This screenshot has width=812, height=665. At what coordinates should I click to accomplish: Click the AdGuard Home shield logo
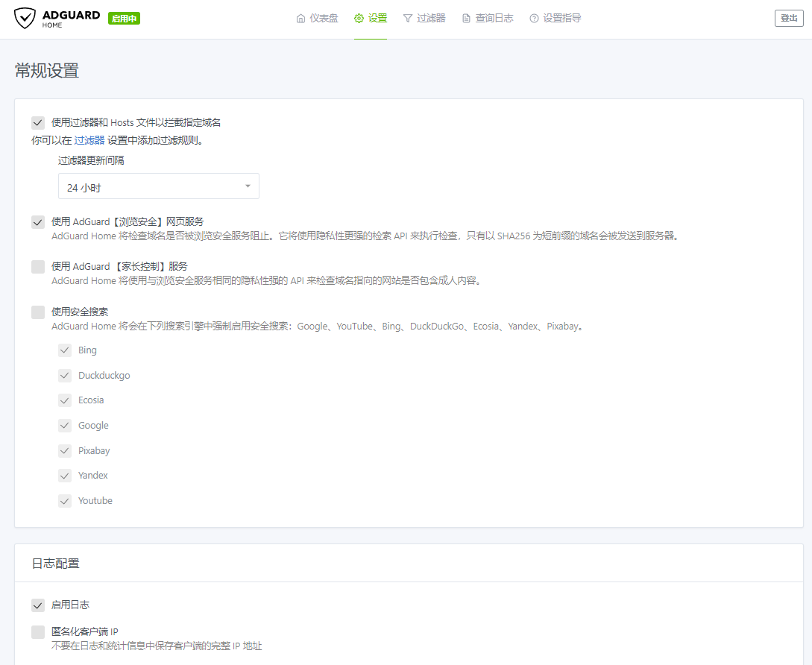[x=25, y=18]
